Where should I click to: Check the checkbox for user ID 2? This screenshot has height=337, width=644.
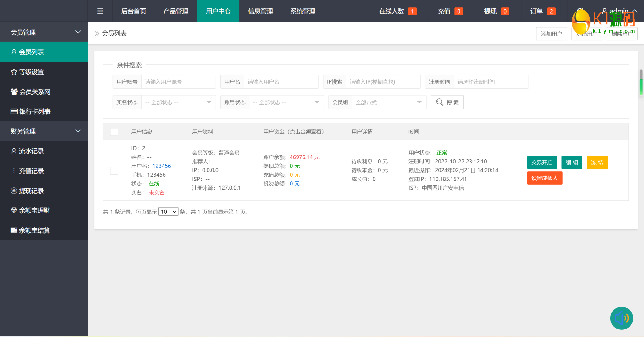click(114, 171)
